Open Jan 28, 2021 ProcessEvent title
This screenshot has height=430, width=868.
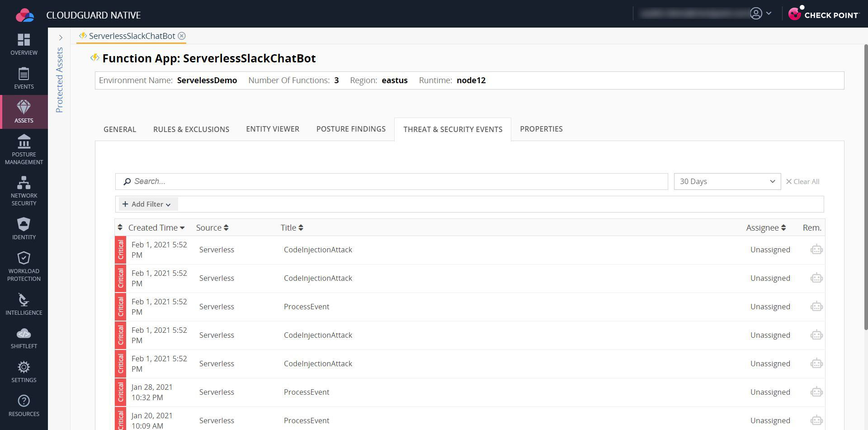click(307, 392)
